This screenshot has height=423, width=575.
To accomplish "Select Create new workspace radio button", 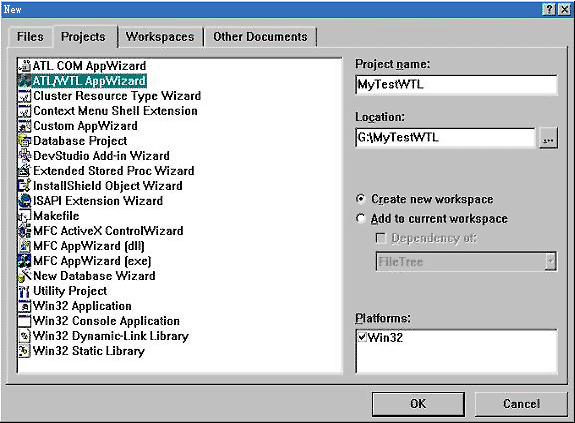I will (361, 199).
